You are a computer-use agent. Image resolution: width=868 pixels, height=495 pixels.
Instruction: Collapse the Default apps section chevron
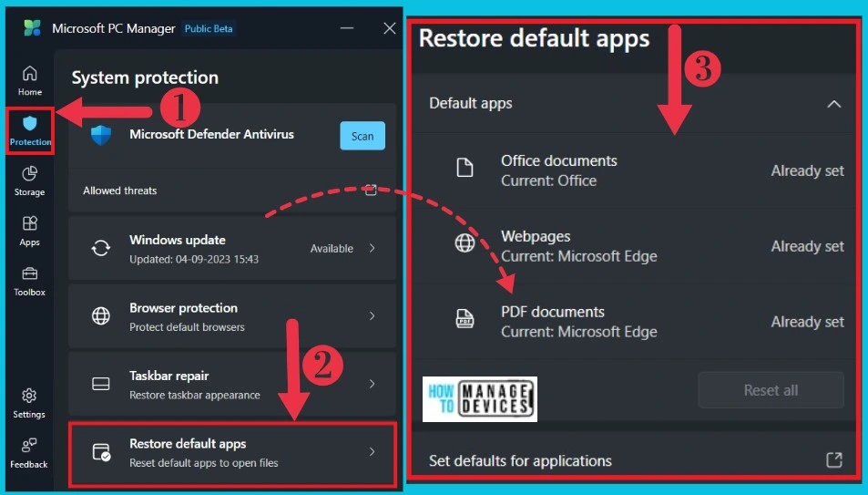point(833,104)
